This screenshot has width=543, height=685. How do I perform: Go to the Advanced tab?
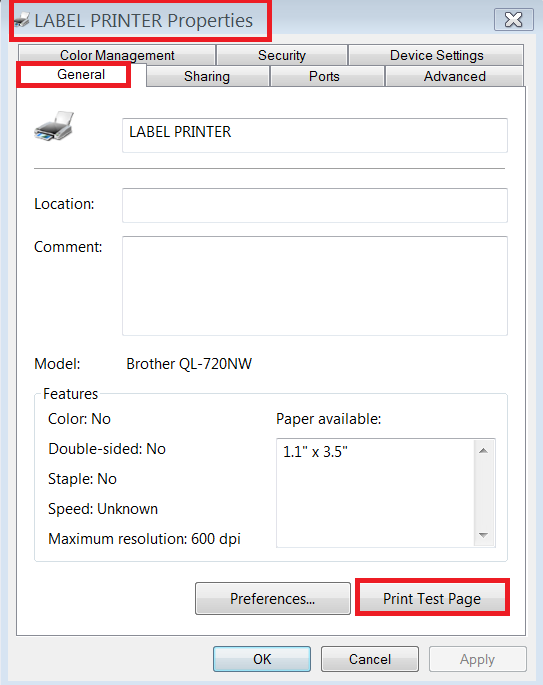point(455,76)
